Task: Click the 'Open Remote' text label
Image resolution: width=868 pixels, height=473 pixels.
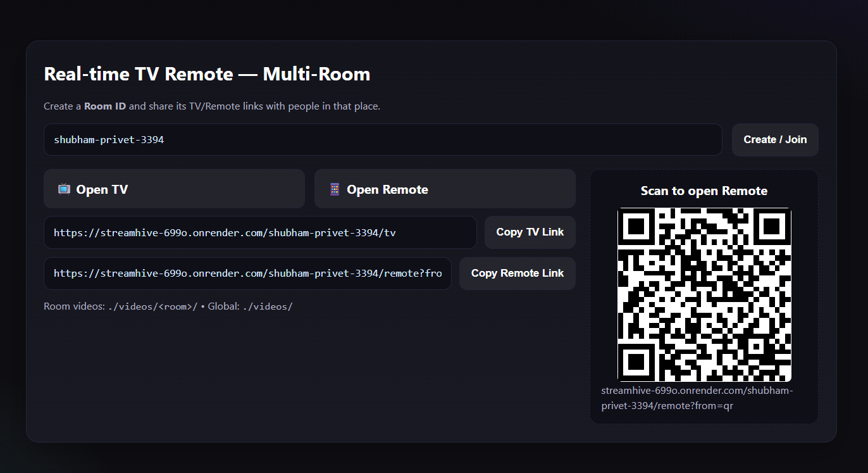Action: click(x=387, y=189)
